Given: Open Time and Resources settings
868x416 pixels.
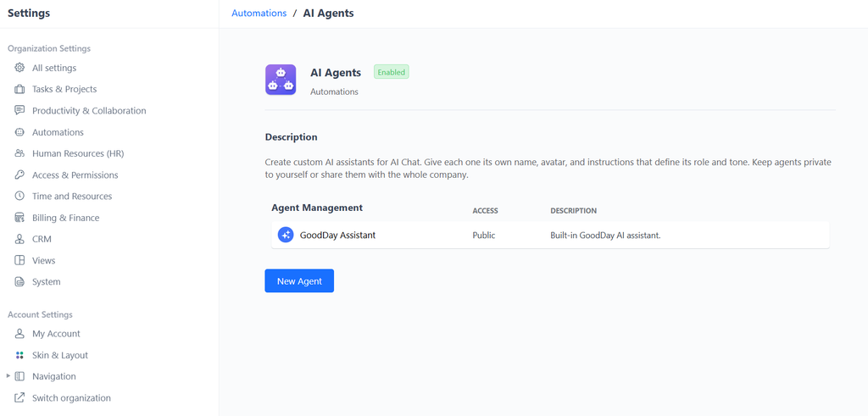Looking at the screenshot, I should (72, 196).
